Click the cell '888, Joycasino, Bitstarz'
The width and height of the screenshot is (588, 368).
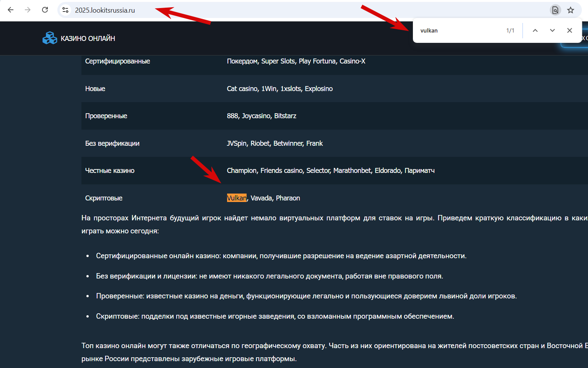262,116
